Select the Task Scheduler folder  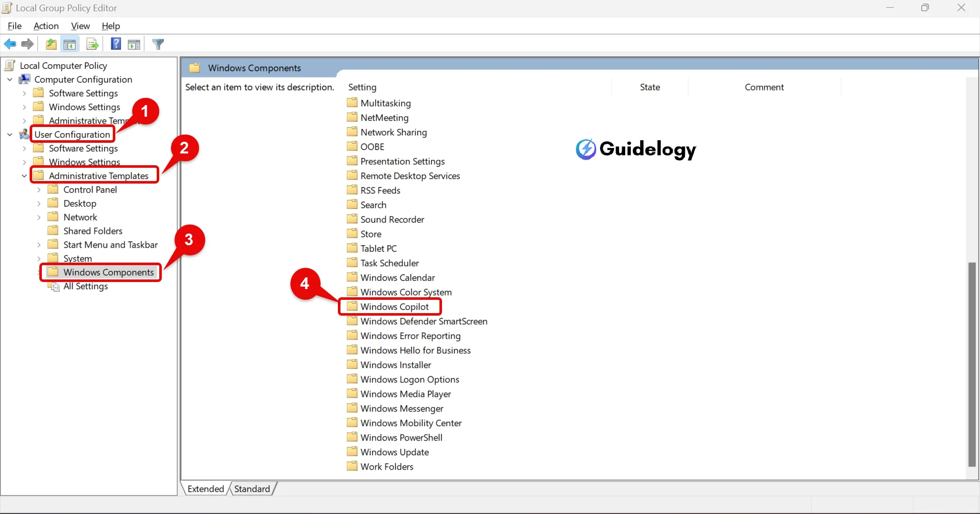389,263
